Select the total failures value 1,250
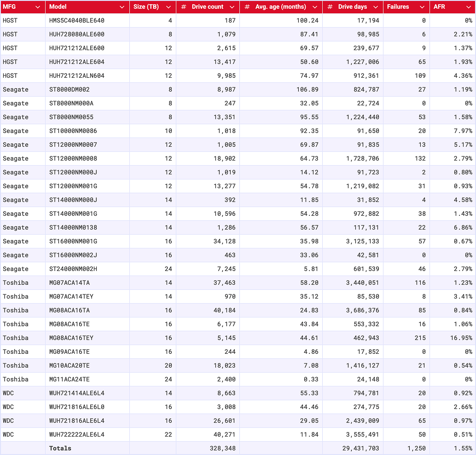476x455 pixels. pyautogui.click(x=416, y=448)
